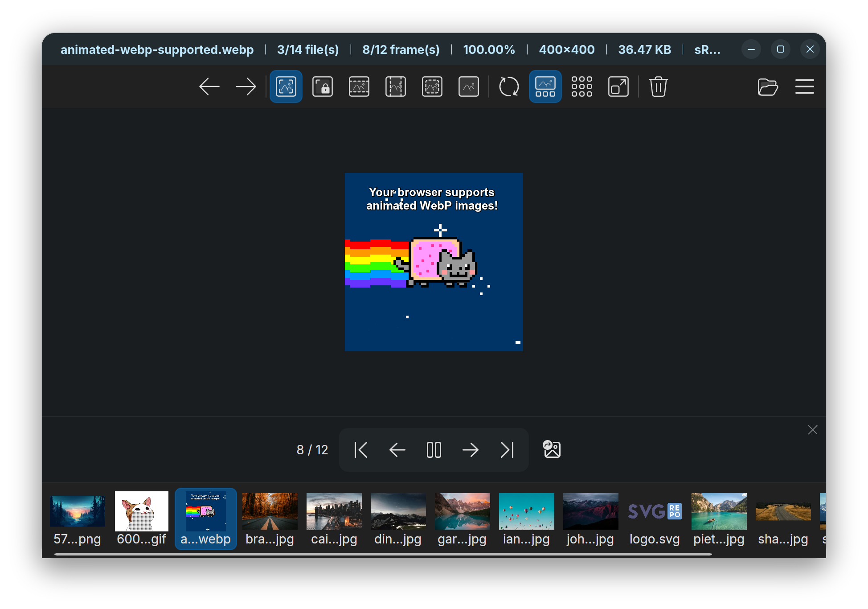Click the thumbnail strip horizontal scrollbar
The height and width of the screenshot is (609, 868).
(x=383, y=554)
